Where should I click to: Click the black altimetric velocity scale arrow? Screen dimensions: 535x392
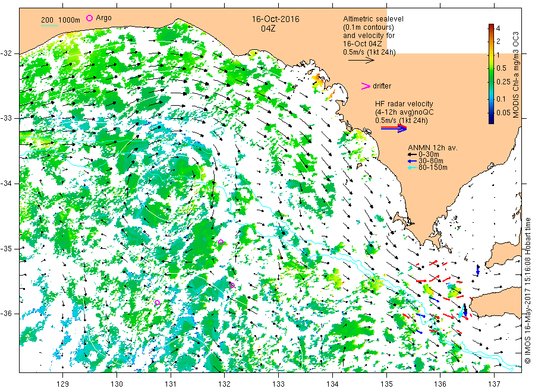[361, 61]
